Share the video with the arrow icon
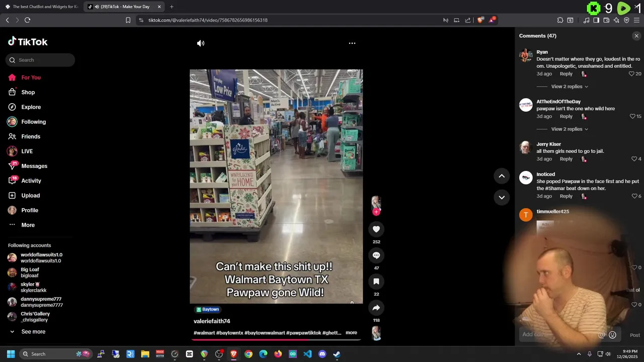 click(x=376, y=308)
